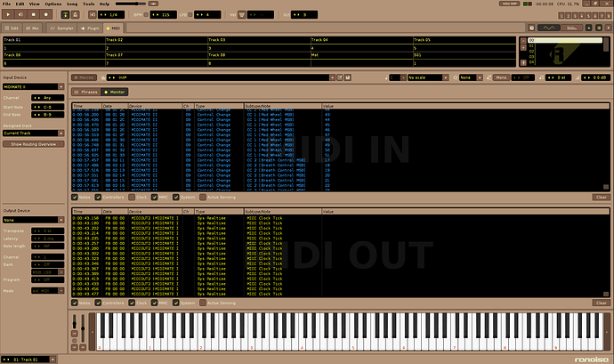
Task: Adjust the master volume slider in menu bar
Action: coord(131,4)
